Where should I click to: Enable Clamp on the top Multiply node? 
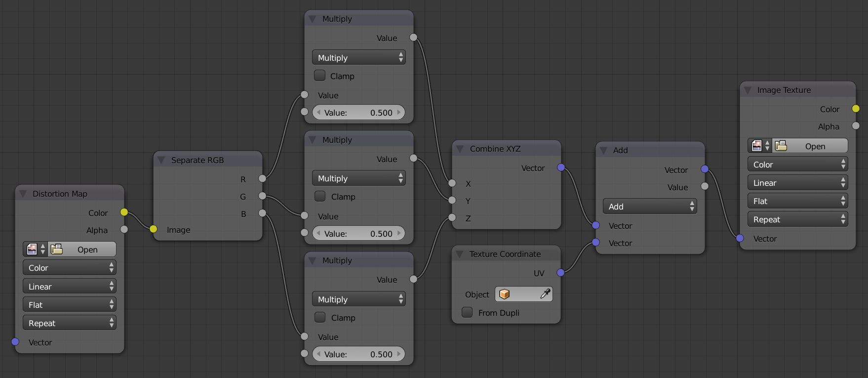320,75
